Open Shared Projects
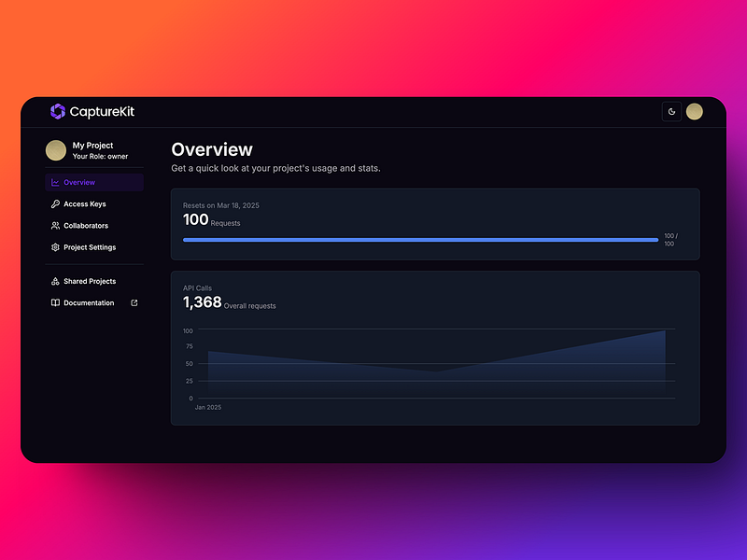 pos(94,281)
